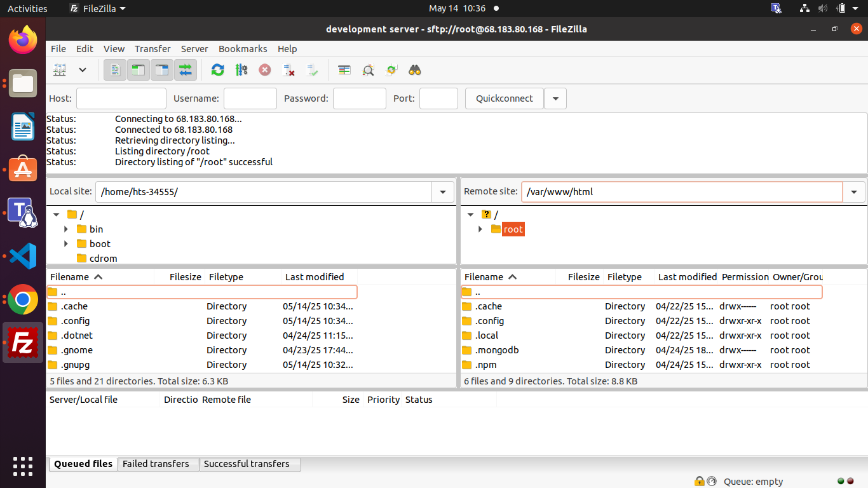
Task: Open the View menu
Action: (114, 49)
